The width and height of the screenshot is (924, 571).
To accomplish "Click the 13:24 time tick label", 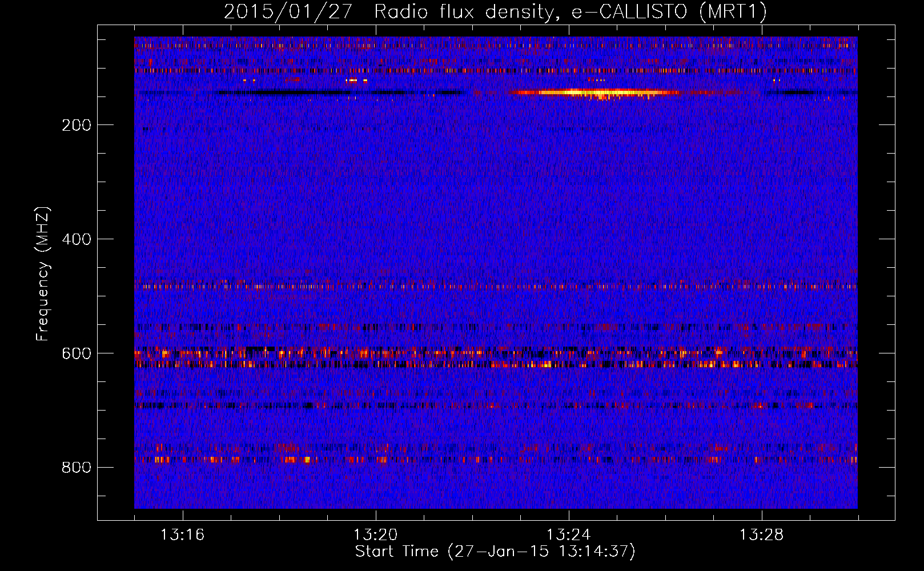I will 568,535.
